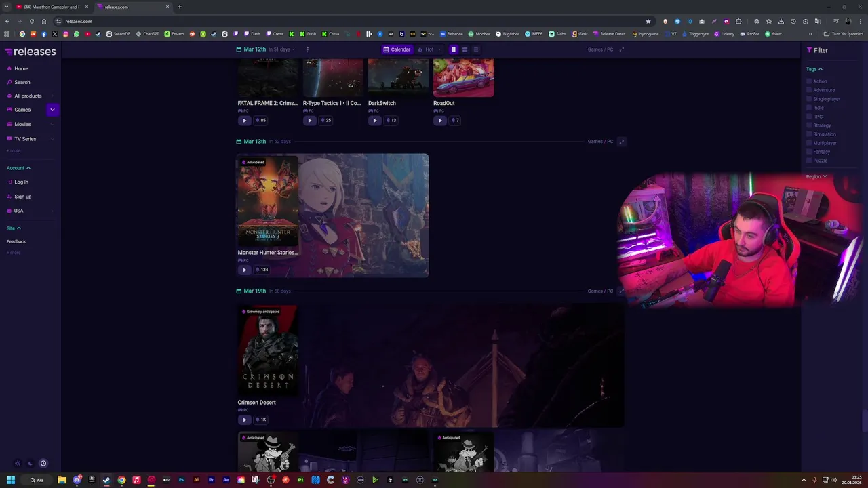Open the Hot sorting dropdown

click(x=429, y=49)
